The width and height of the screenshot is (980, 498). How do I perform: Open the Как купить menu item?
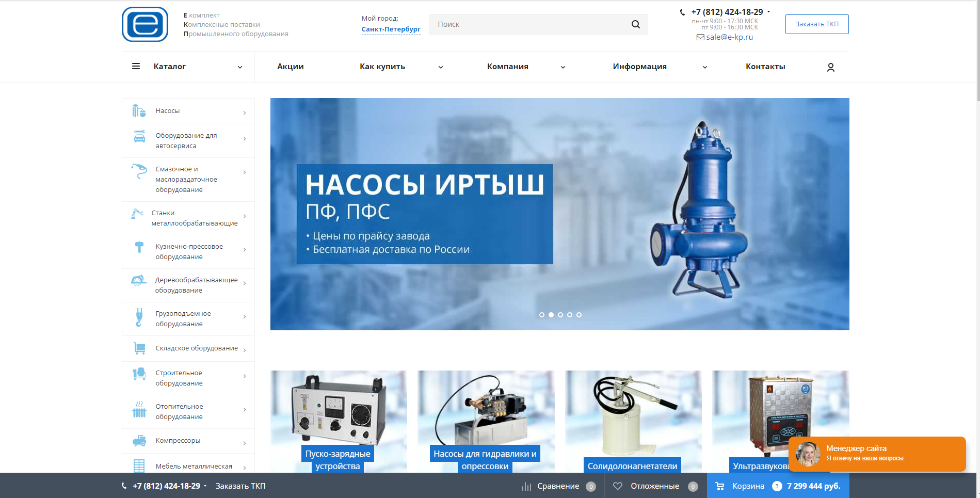382,67
